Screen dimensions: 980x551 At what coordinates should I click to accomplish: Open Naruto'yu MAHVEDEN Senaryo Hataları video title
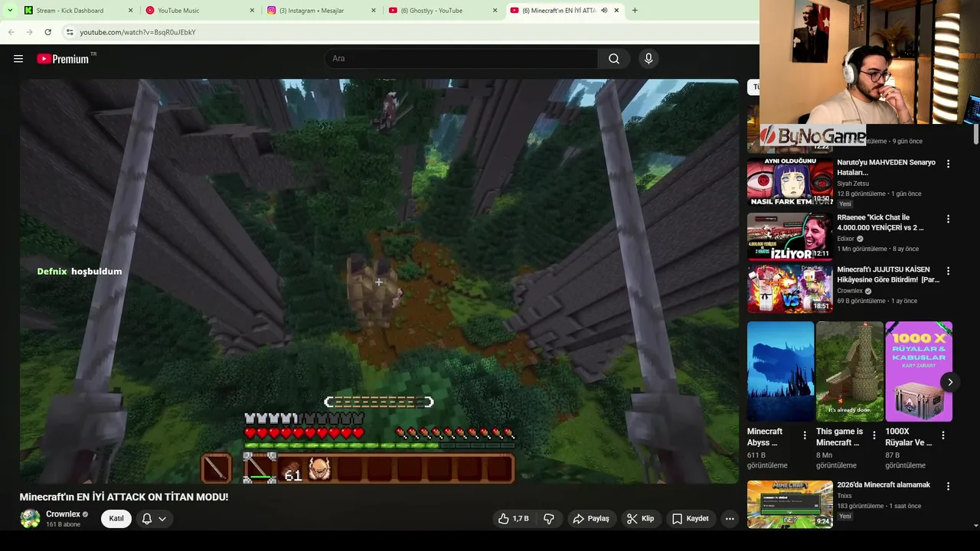click(x=886, y=168)
